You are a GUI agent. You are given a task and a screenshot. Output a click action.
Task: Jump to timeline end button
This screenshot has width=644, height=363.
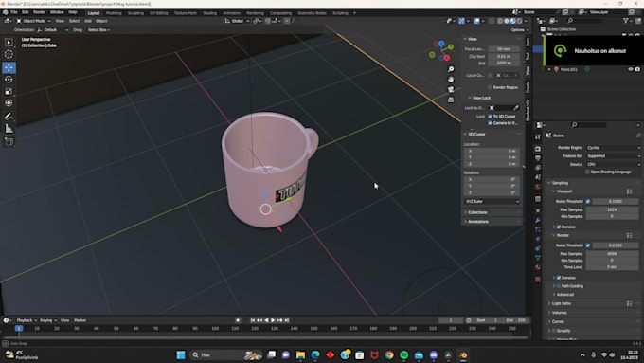[x=287, y=320]
